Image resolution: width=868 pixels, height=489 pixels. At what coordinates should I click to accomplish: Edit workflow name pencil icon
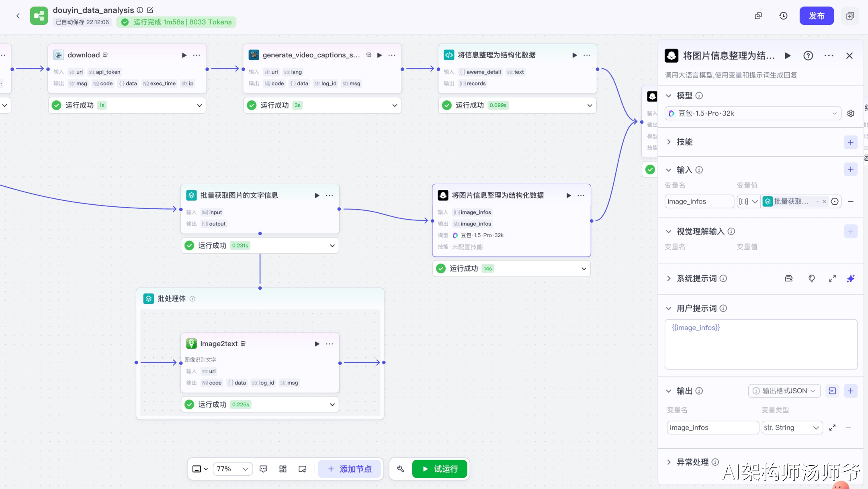(150, 10)
